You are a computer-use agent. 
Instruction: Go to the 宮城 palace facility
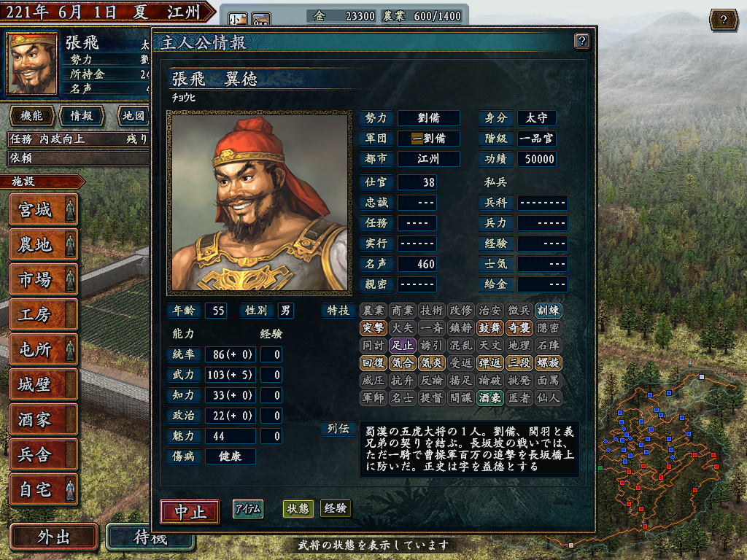43,209
